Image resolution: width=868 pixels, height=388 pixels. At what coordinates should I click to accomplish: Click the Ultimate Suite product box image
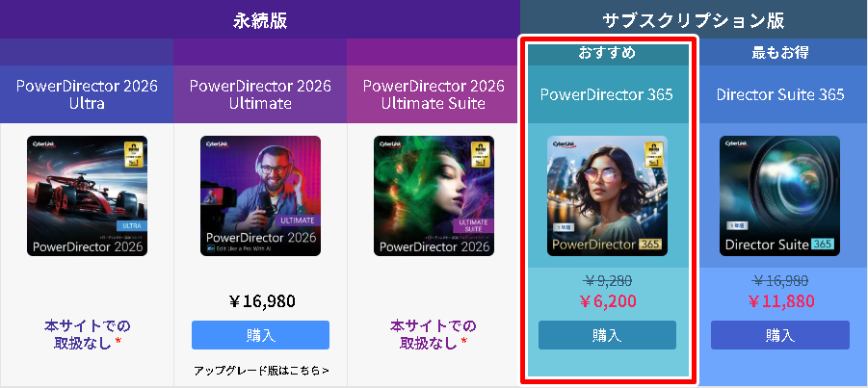pos(434,196)
